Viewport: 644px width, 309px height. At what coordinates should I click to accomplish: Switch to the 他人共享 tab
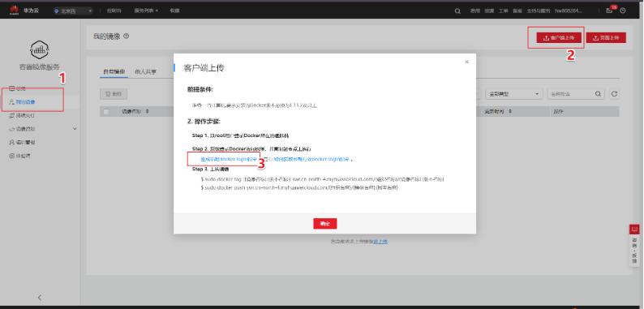coord(145,71)
